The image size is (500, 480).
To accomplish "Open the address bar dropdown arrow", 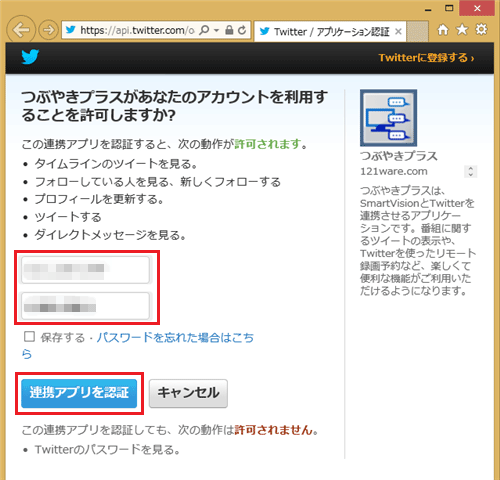I will click(x=216, y=30).
